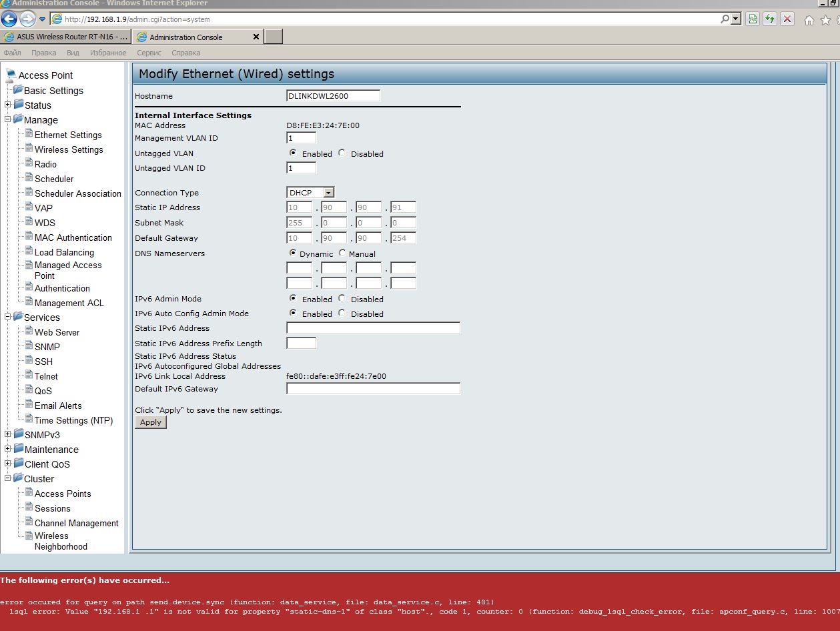The width and height of the screenshot is (840, 631).
Task: Disable IPv6 Admin Mode radio option
Action: click(x=342, y=298)
